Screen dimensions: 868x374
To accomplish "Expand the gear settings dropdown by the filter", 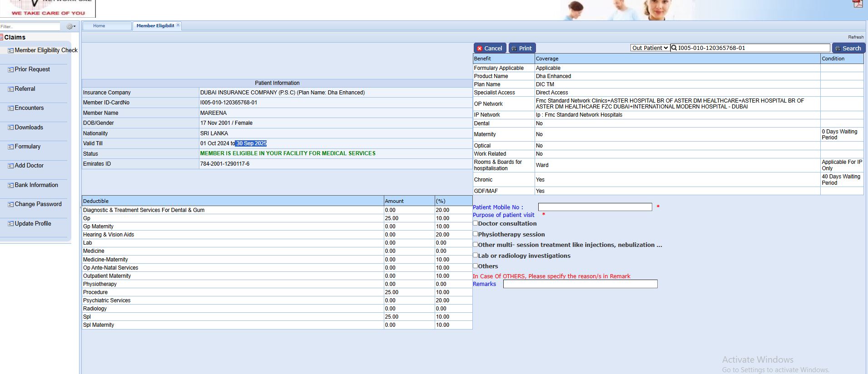I will pos(71,27).
